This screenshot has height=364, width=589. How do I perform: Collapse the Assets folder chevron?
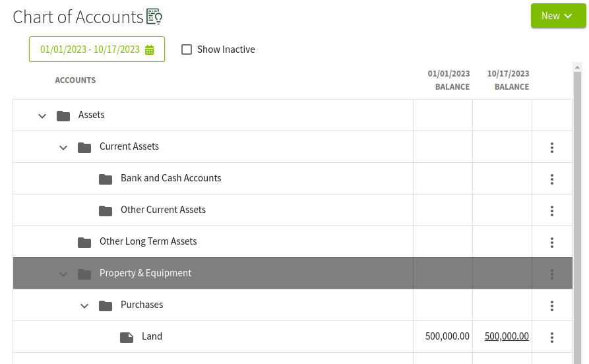coord(42,116)
